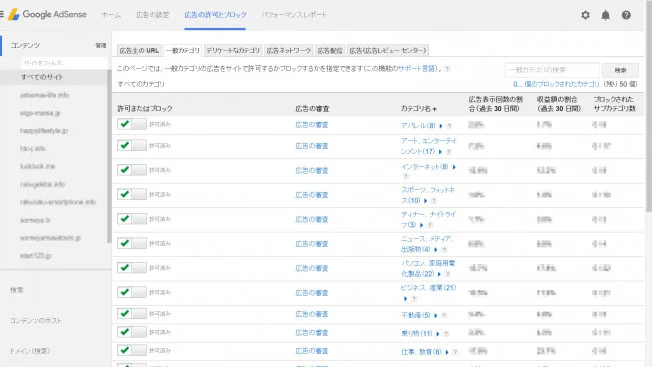Click the help icon beside アパレル category

click(449, 126)
